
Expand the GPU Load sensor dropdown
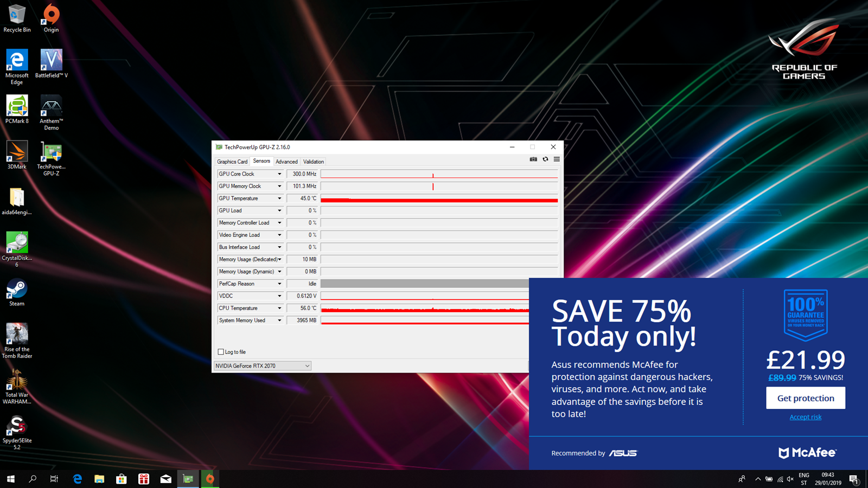click(x=279, y=210)
